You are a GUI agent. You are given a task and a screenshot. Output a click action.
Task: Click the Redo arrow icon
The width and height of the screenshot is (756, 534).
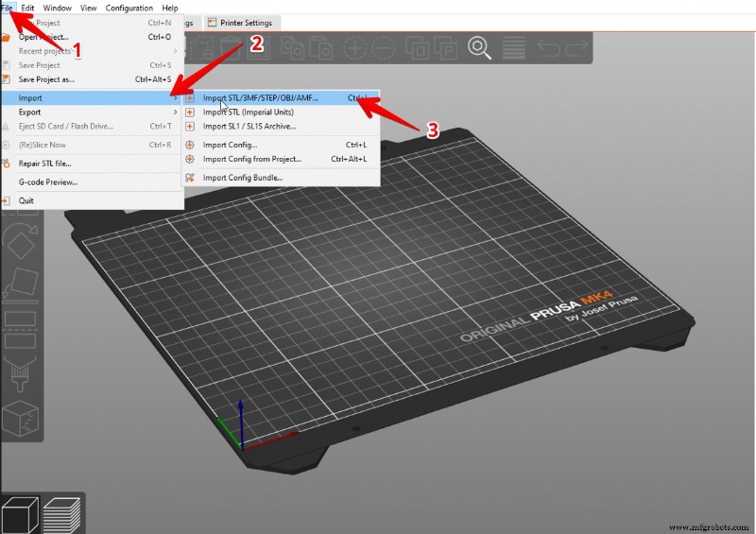(x=576, y=48)
